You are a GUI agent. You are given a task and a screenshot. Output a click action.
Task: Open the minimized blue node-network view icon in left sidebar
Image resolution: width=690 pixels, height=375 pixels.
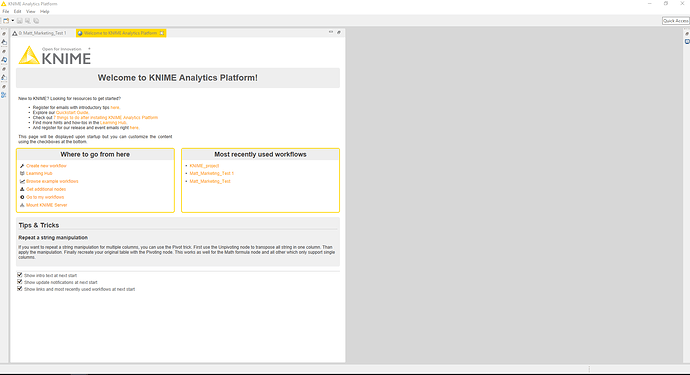(x=4, y=95)
